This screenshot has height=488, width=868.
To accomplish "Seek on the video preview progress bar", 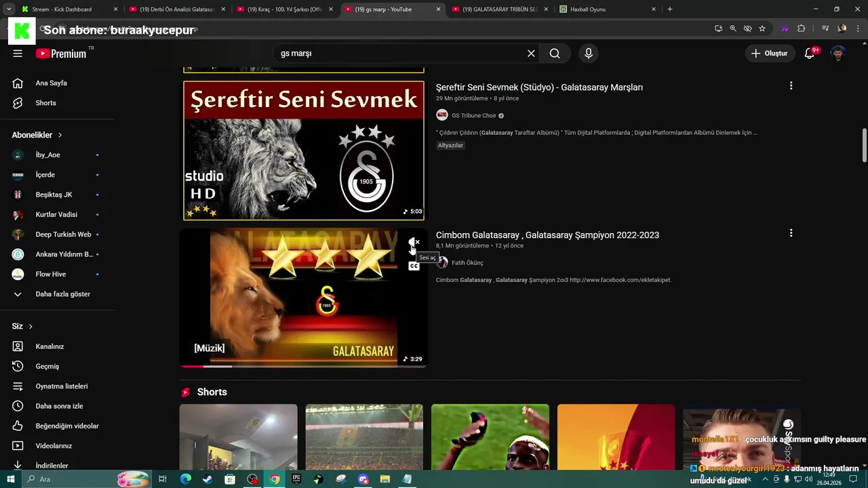I will pyautogui.click(x=304, y=366).
